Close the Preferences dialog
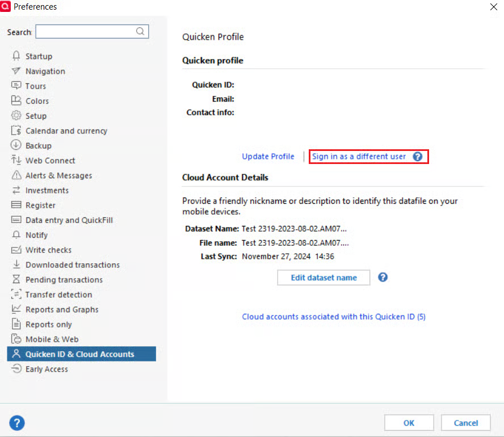 [494, 6]
